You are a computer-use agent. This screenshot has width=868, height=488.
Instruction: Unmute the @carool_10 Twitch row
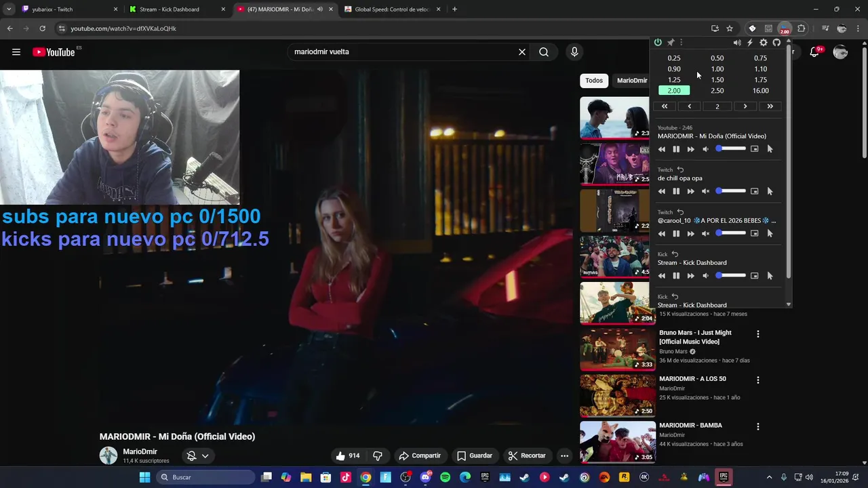pos(705,233)
